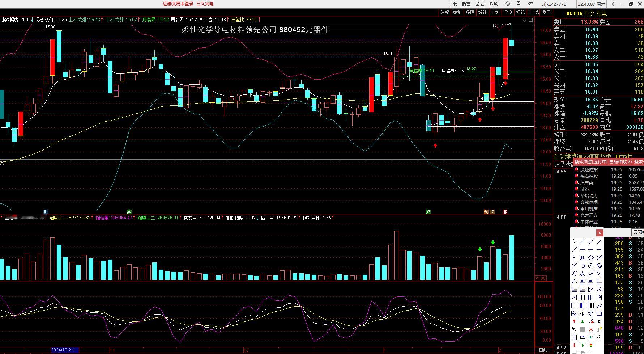Screen dimensions: 644x354
Task: Click the 云预警 button
Action: pyautogui.click(x=638, y=232)
